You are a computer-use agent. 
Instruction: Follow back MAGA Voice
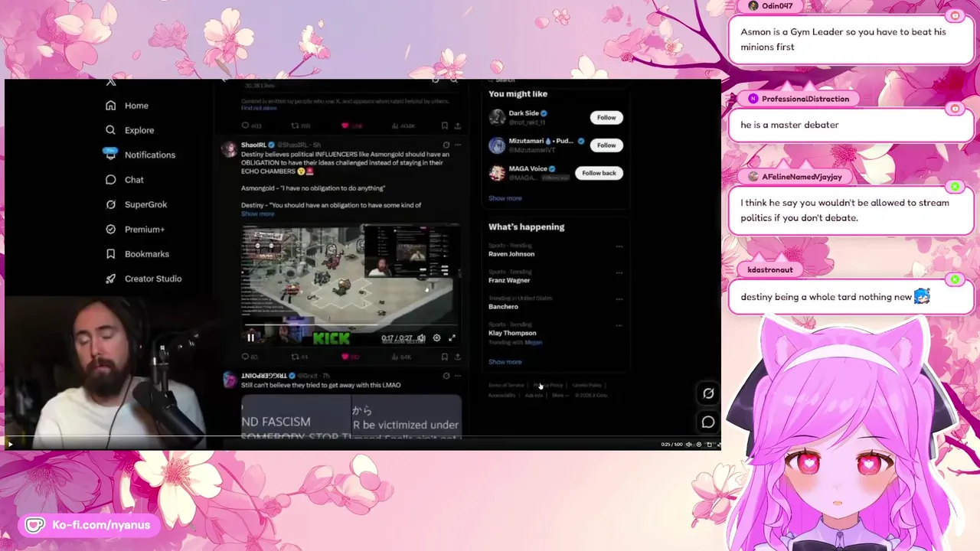pos(599,173)
